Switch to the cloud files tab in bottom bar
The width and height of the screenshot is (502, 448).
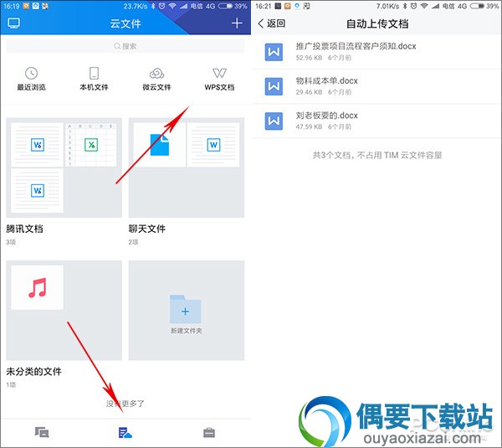pos(125,433)
